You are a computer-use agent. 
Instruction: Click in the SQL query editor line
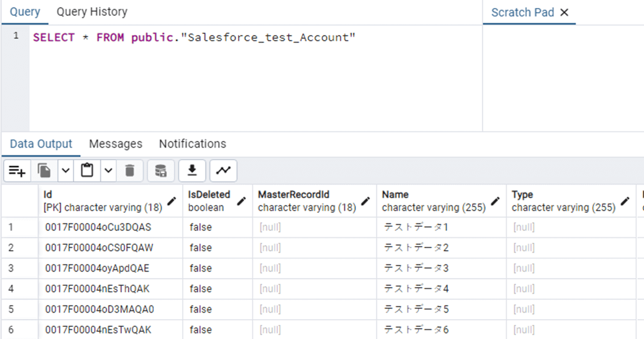[194, 37]
